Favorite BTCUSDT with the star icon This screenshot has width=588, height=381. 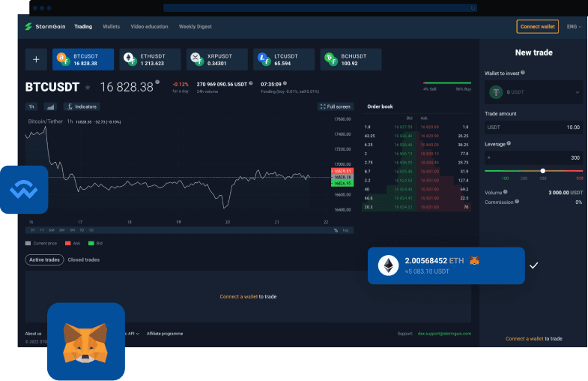tap(88, 88)
